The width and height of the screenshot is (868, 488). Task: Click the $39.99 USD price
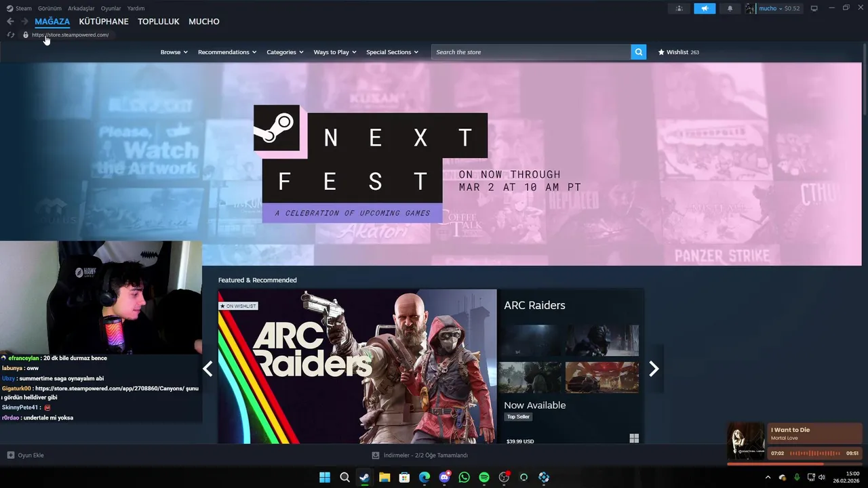[520, 441]
